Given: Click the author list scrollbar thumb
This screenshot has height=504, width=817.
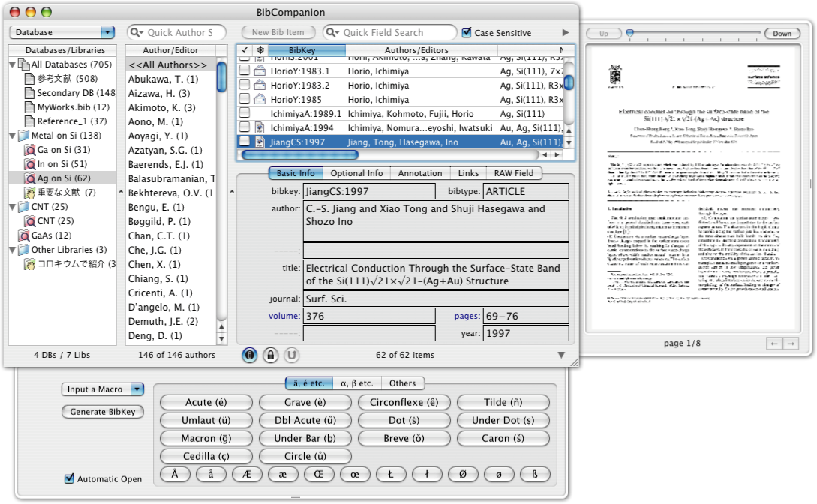Looking at the screenshot, I should 221,76.
